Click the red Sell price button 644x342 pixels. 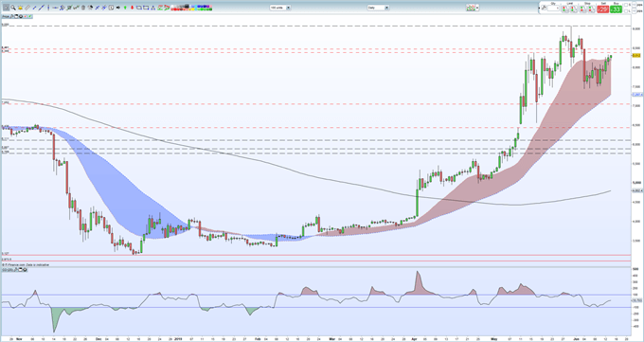(603, 9)
